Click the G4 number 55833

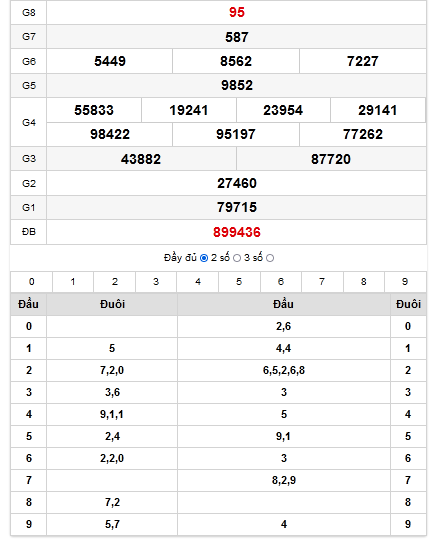pyautogui.click(x=94, y=110)
